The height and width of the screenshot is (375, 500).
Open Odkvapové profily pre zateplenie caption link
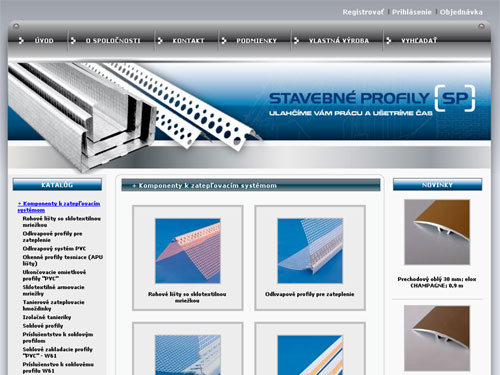[310, 294]
